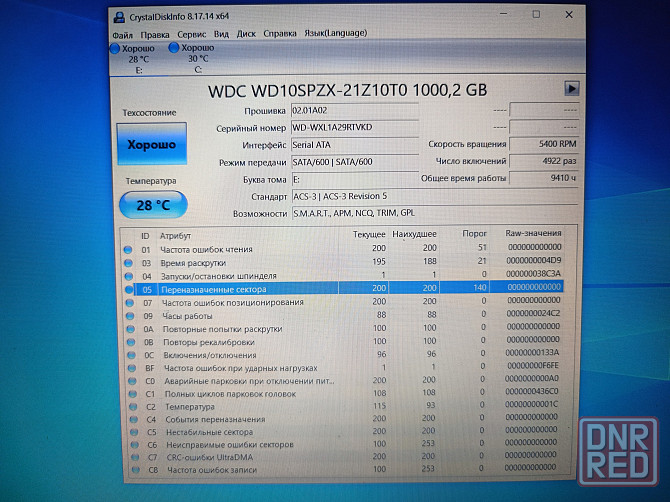Open the Язык(Language) menu
670x502 pixels.
point(335,32)
